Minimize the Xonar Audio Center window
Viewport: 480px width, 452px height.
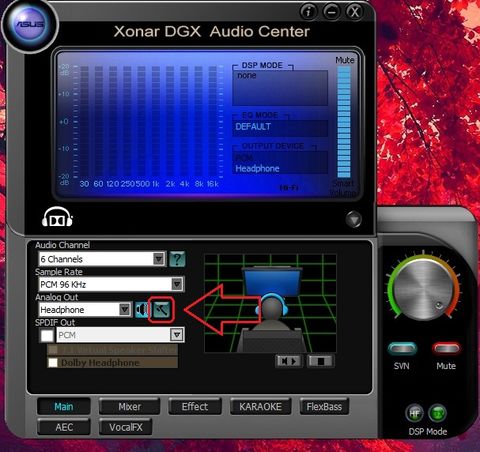[x=331, y=12]
